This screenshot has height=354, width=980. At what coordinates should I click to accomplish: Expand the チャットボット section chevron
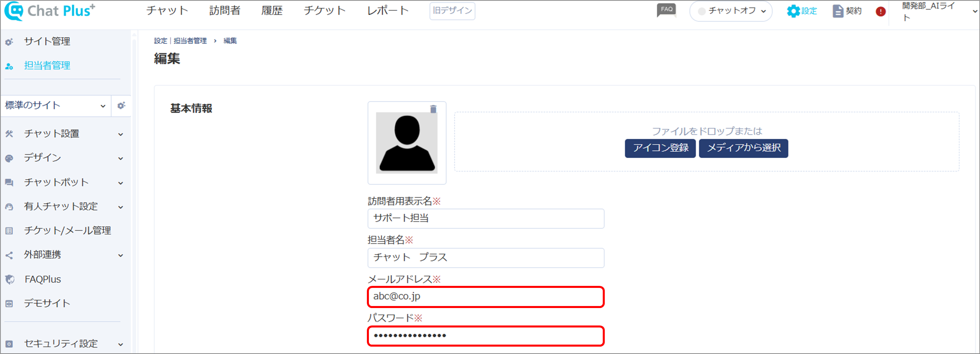pyautogui.click(x=121, y=184)
